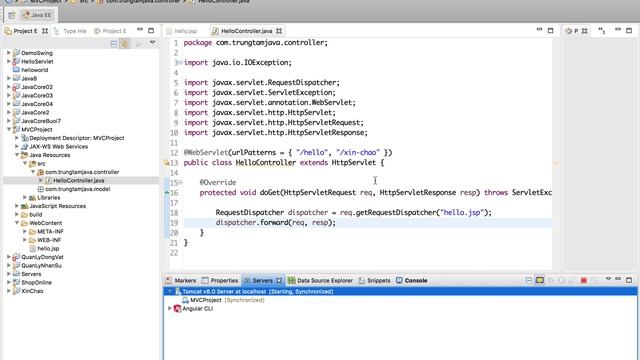Click HttpServlet in the class declaration
640x360 pixels.
click(x=353, y=162)
